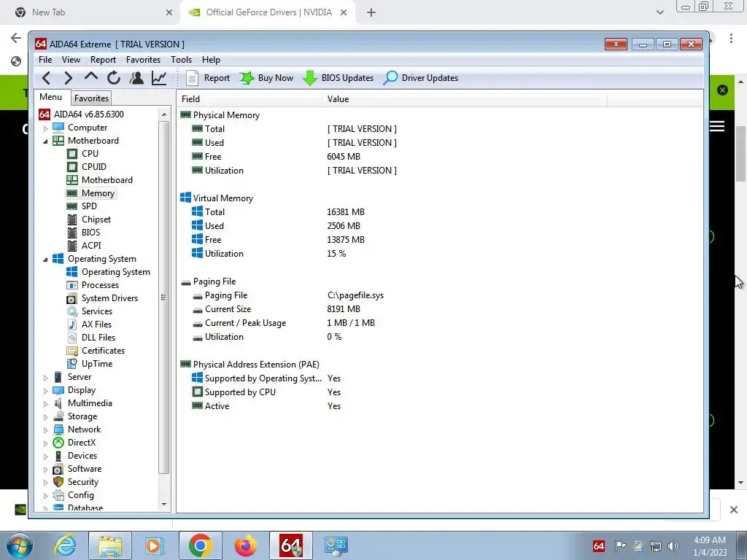Viewport: 747px width, 560px height.
Task: Click the Value column header
Action: click(465, 99)
